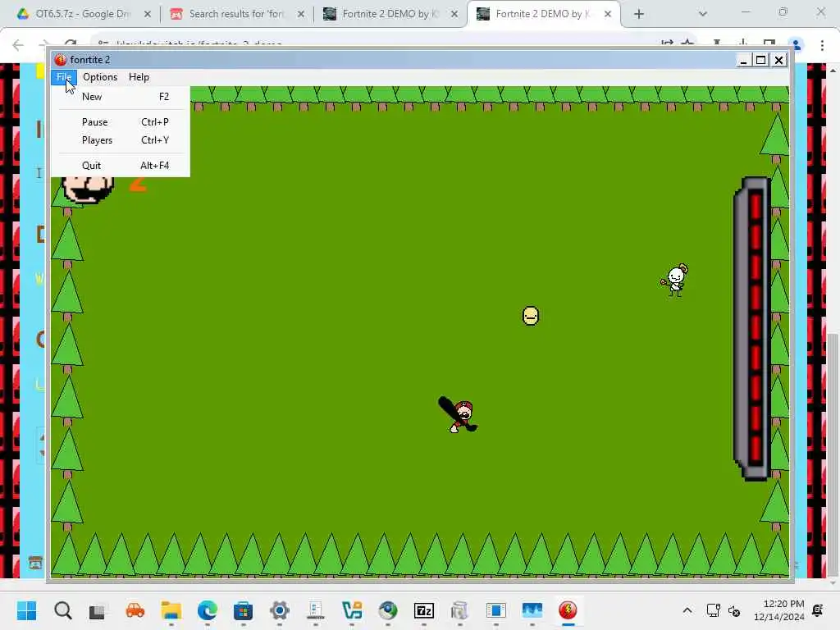840x630 pixels.
Task: Select New from the File menu
Action: pyautogui.click(x=121, y=97)
